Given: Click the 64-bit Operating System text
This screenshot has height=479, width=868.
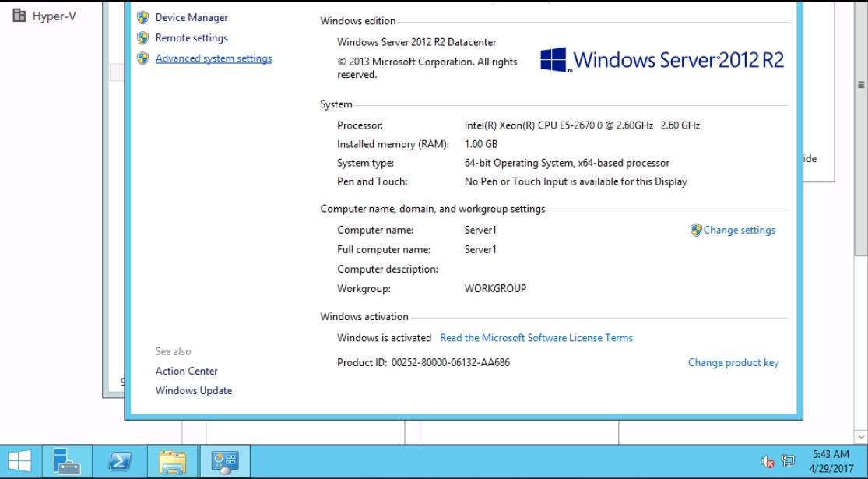Looking at the screenshot, I should pyautogui.click(x=567, y=164).
